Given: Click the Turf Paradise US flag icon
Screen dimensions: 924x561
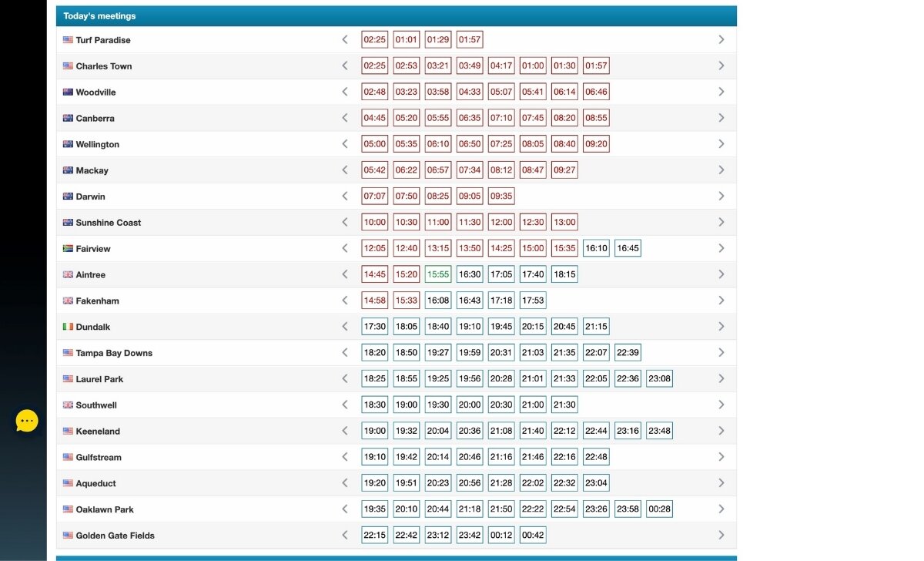Looking at the screenshot, I should pyautogui.click(x=68, y=40).
